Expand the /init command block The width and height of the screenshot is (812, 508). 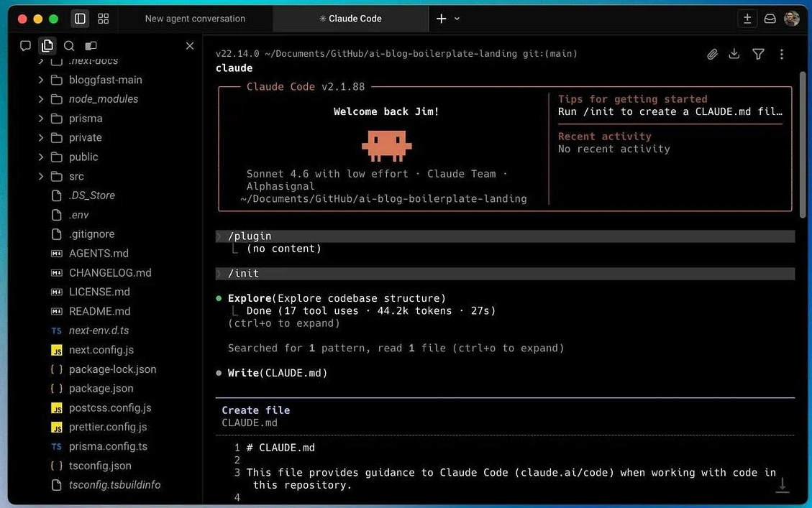pyautogui.click(x=505, y=273)
